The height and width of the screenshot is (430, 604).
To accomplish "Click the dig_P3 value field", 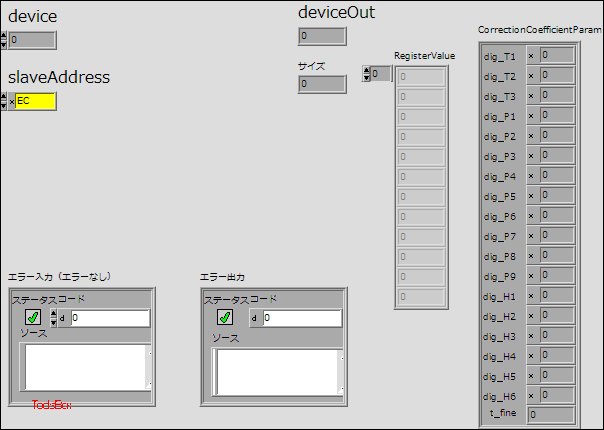I will (557, 156).
